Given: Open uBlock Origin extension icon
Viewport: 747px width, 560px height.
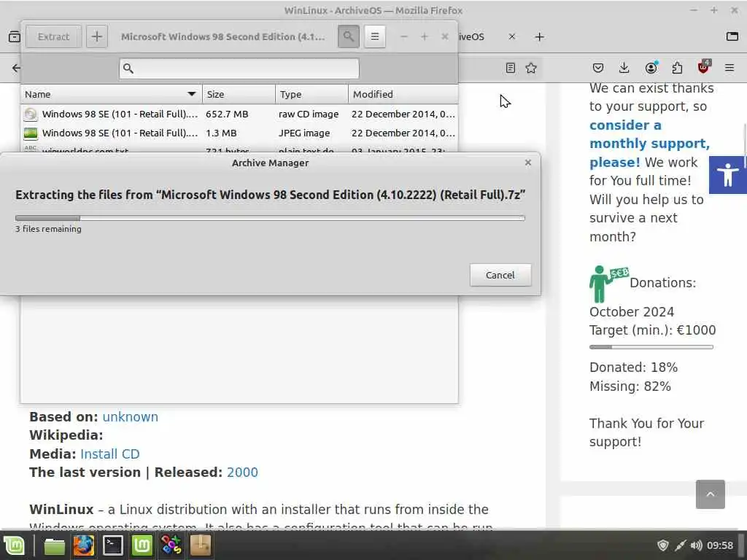Looking at the screenshot, I should pos(704,67).
